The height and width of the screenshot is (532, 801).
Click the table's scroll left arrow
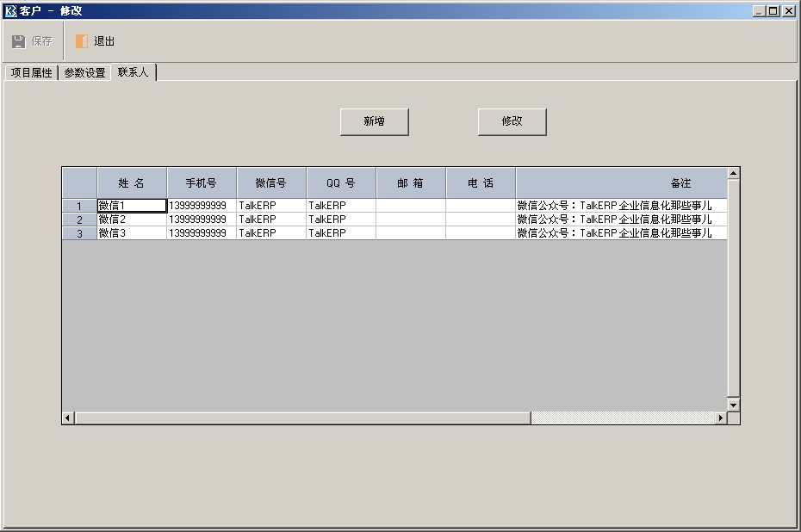[68, 418]
